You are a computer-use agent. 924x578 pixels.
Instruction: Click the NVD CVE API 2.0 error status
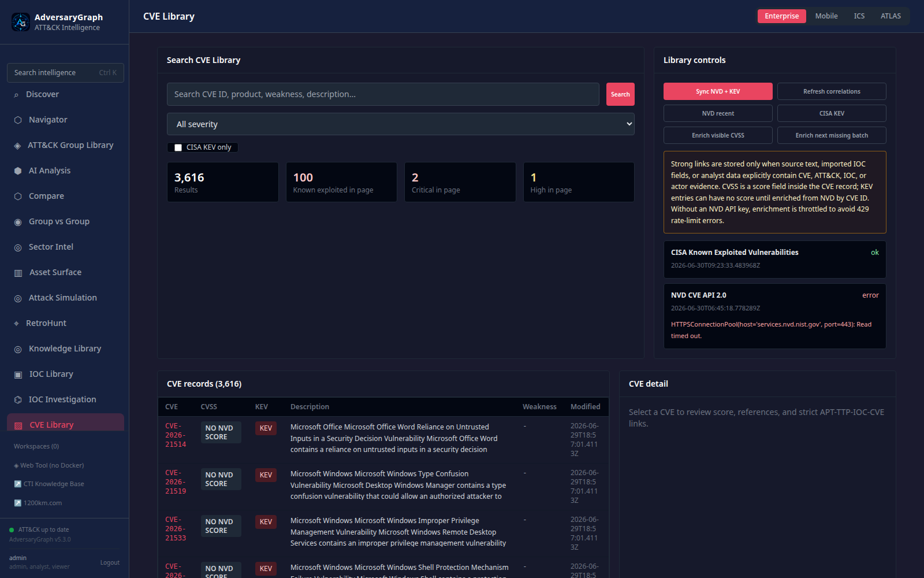[870, 295]
